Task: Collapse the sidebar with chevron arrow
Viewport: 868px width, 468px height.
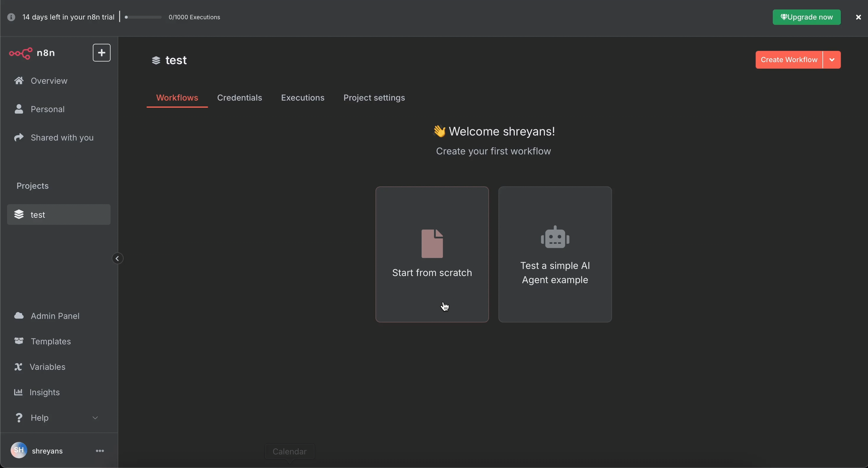Action: (x=117, y=259)
